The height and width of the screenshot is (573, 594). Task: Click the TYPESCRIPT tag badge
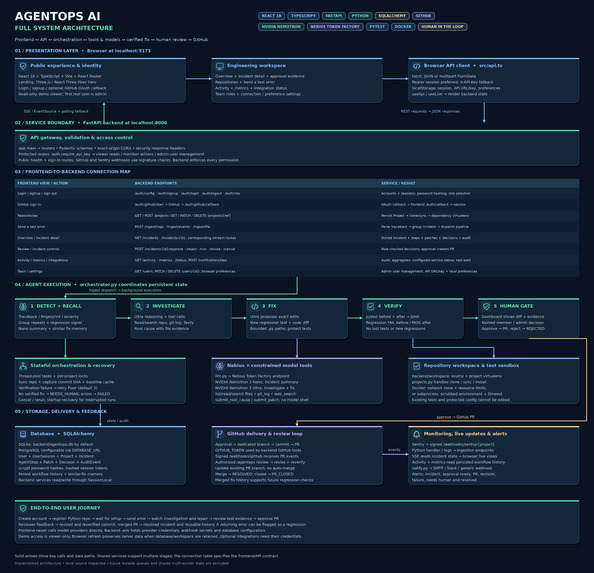303,16
